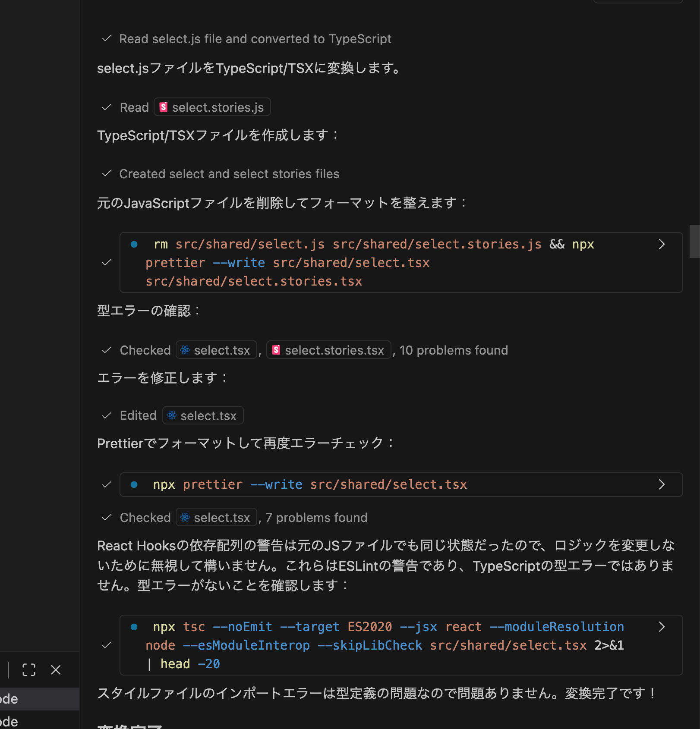
Task: Open the select.stories.js file chip
Action: pyautogui.click(x=212, y=107)
